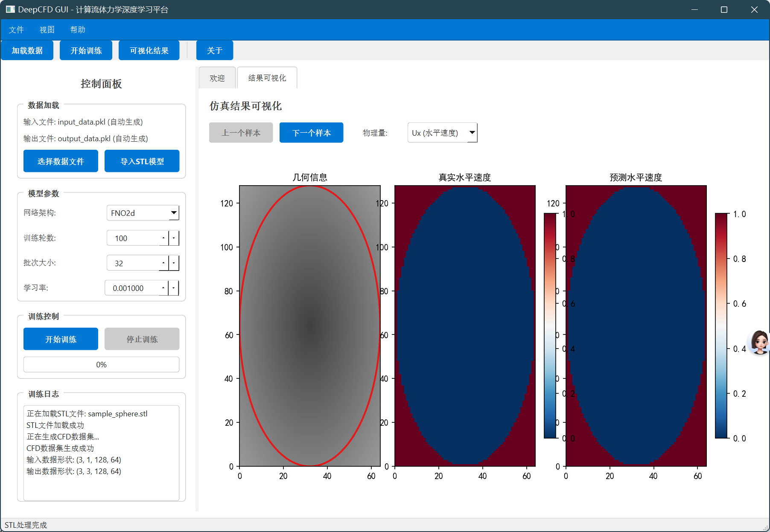Click the disabled 停止训练 button

[x=141, y=339]
